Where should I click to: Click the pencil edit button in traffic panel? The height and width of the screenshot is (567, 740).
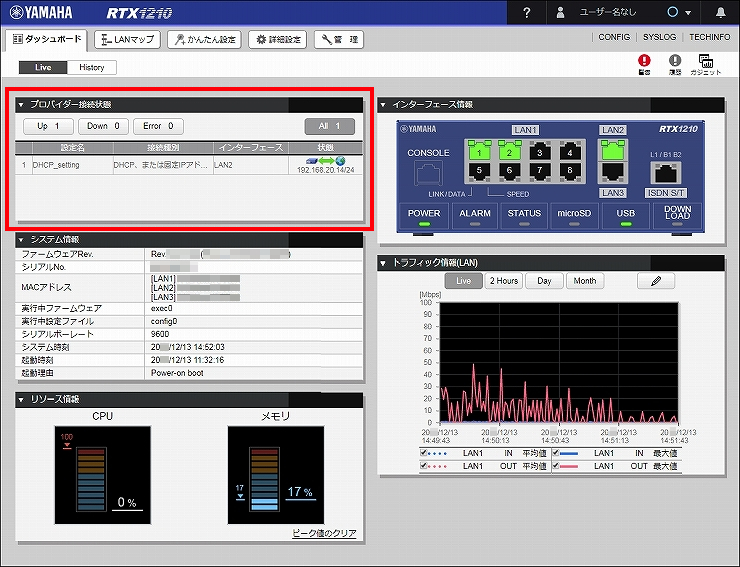[x=656, y=281]
